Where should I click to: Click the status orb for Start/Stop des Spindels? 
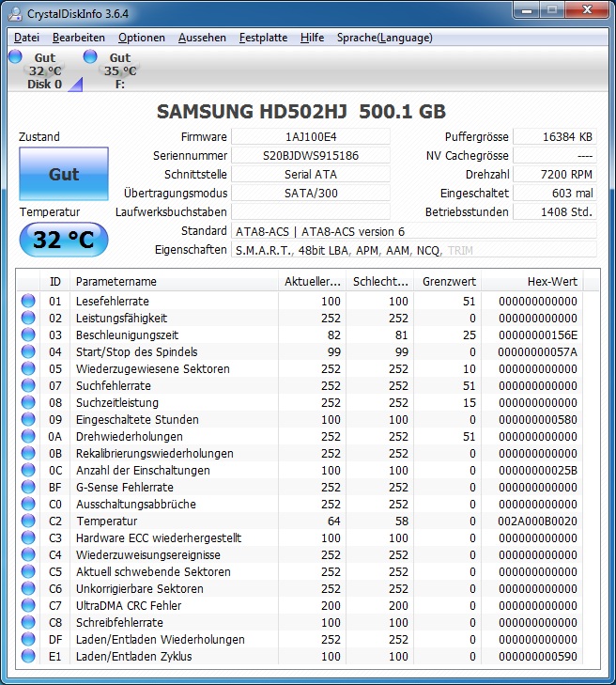pyautogui.click(x=28, y=351)
